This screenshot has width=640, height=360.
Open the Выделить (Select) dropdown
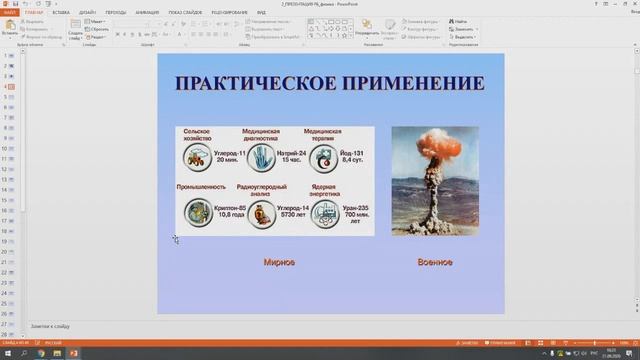[463, 37]
